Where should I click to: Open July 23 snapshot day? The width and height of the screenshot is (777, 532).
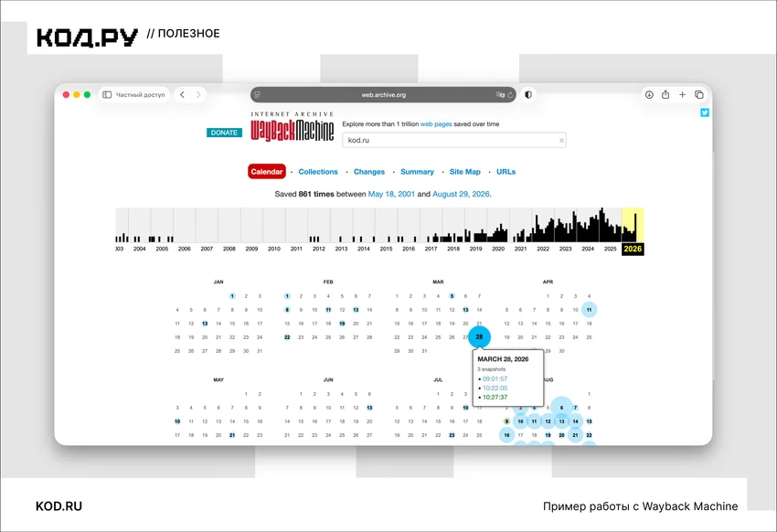[x=452, y=435]
